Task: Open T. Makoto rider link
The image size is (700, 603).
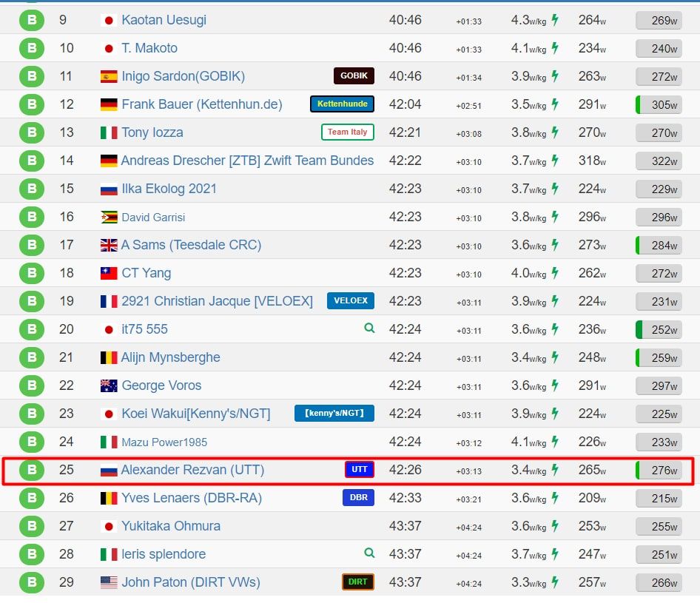Action: [x=149, y=48]
